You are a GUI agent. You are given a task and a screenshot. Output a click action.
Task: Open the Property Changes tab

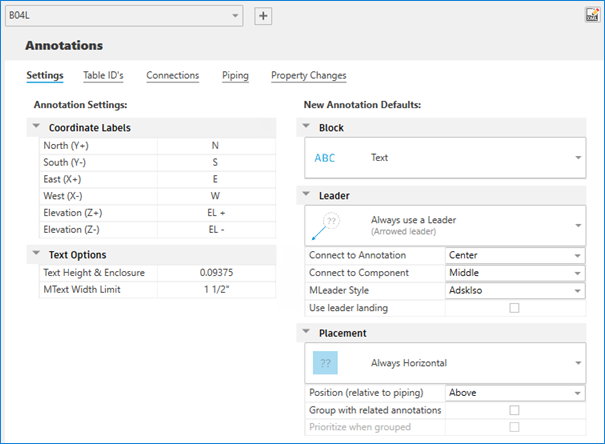coord(308,75)
